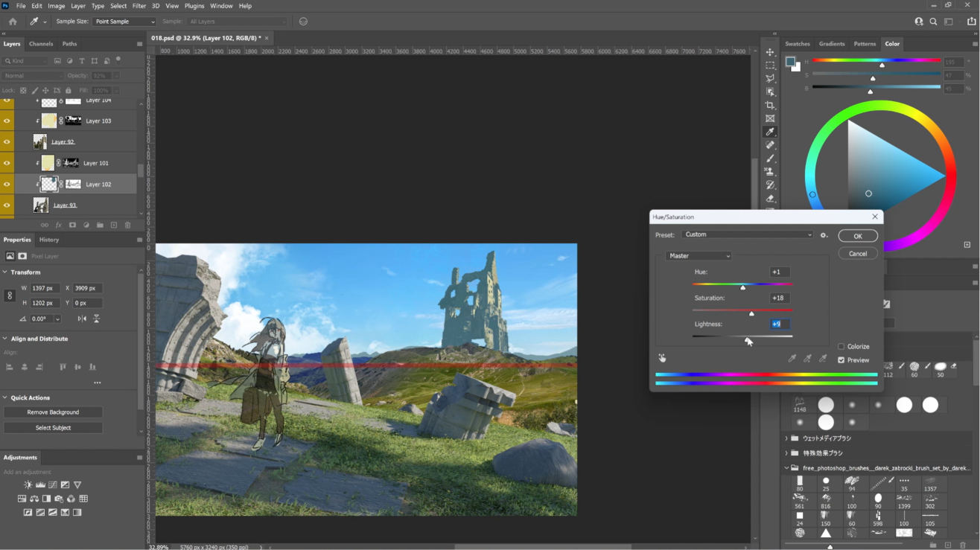Switch to the Channels tab
This screenshot has height=550, width=980.
[x=41, y=44]
